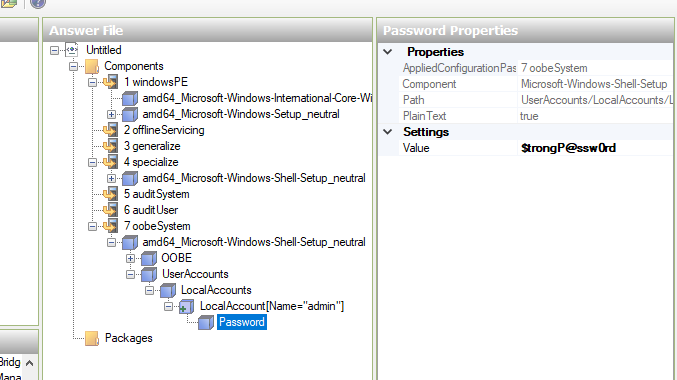Collapse LocalAccount[Name="admin"] node
Viewport: 677px width, 380px height.
[168, 306]
